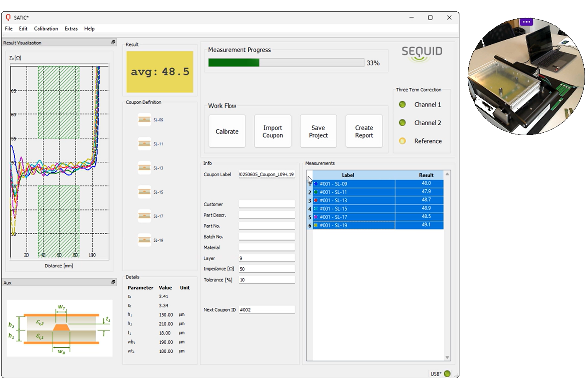Open the Calibration menu
This screenshot has height=392, width=588.
(46, 28)
